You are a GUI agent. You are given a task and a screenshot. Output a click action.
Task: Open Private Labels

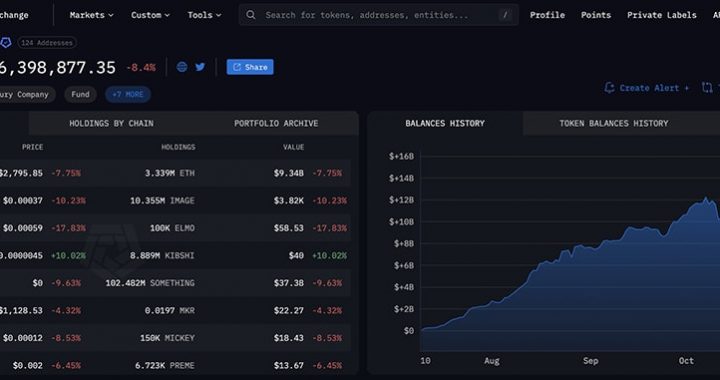[x=662, y=15]
